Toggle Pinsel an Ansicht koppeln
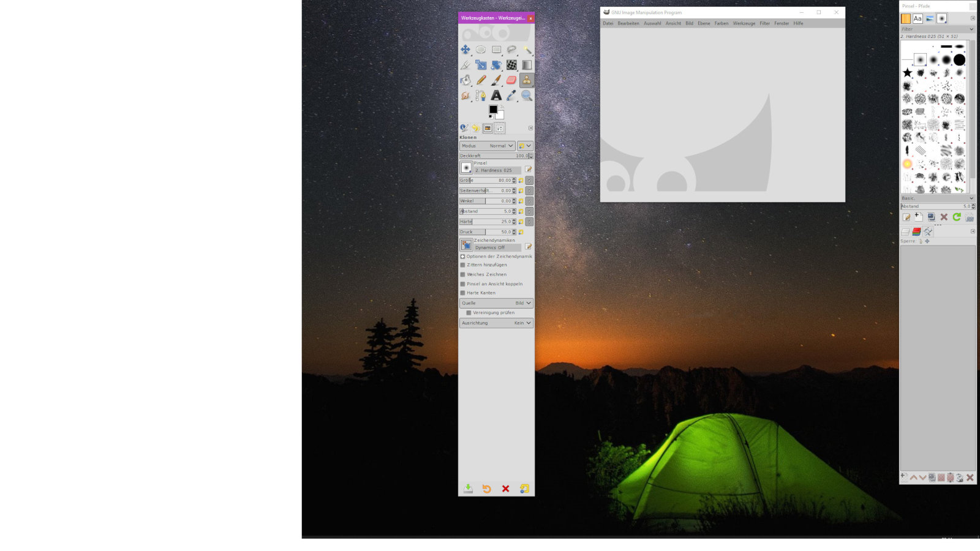980x551 pixels. click(x=462, y=284)
